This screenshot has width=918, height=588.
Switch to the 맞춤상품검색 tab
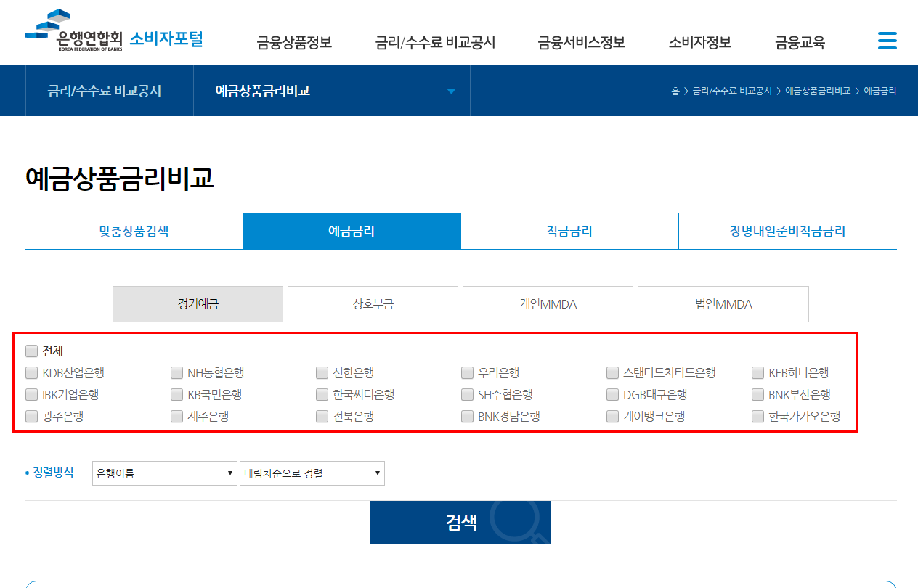(x=134, y=232)
